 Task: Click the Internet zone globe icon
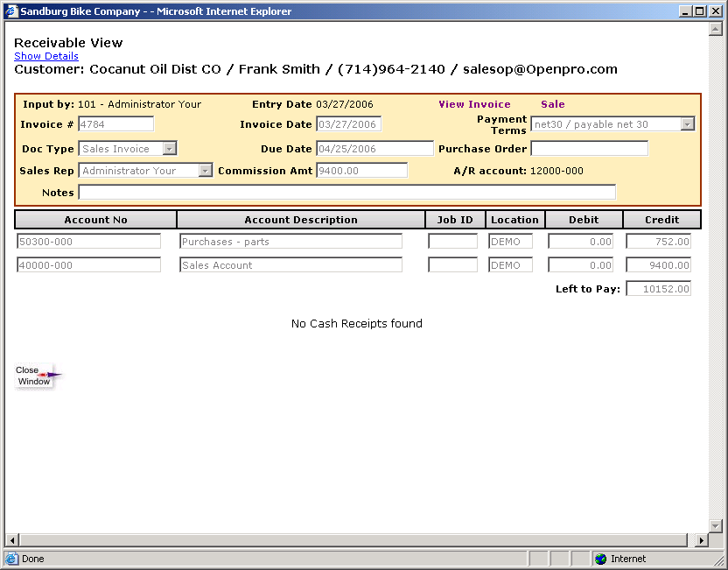pos(600,559)
